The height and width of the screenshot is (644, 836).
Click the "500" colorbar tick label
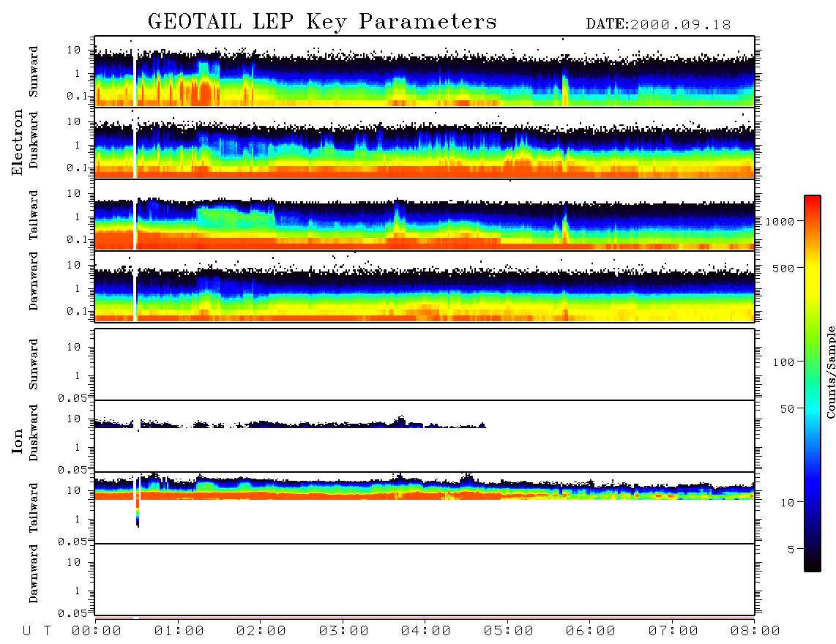click(x=783, y=269)
